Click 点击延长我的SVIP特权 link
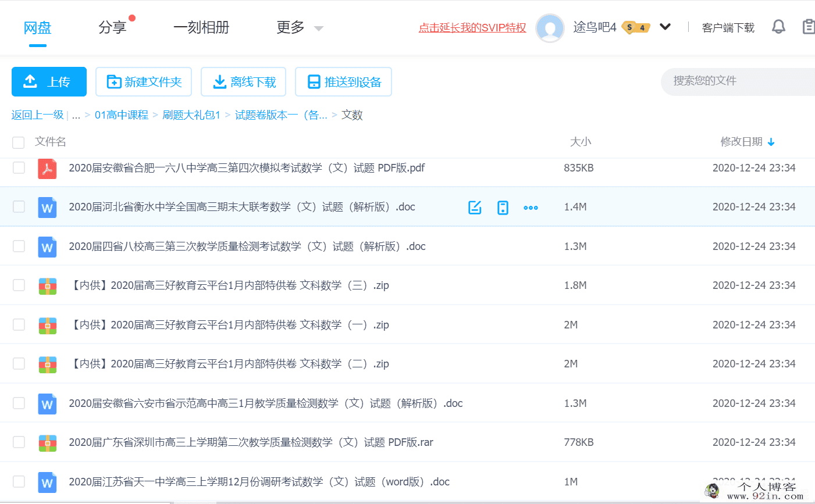The height and width of the screenshot is (504, 815). (472, 27)
